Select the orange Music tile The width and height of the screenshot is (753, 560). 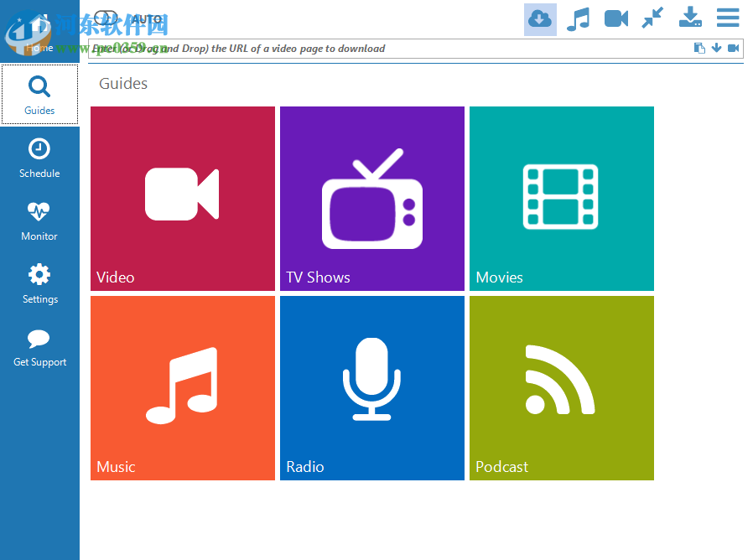point(182,387)
